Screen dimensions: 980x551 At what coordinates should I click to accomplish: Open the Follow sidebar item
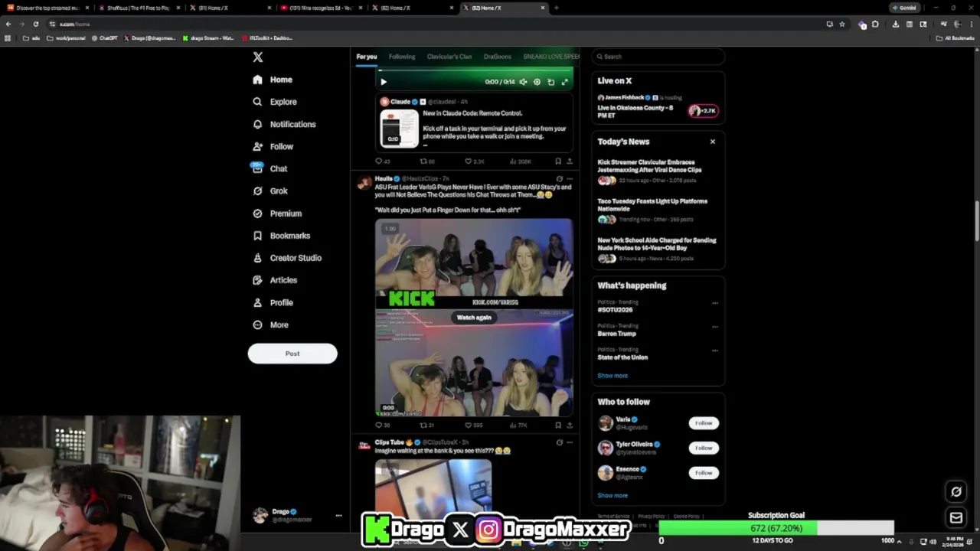point(273,146)
